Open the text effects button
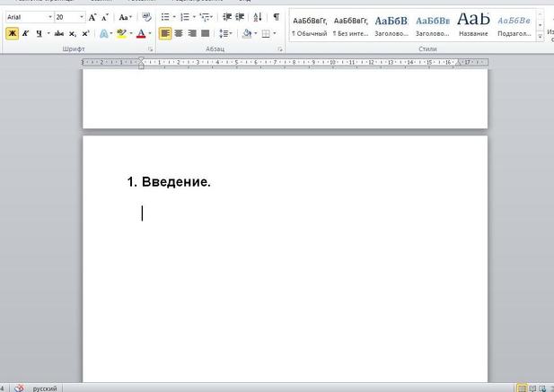This screenshot has height=392, width=554. 104,33
